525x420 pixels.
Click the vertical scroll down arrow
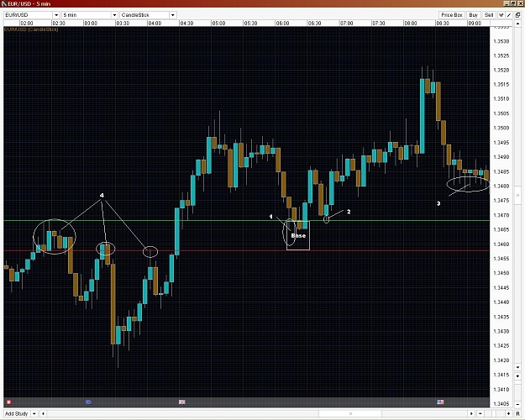tap(517, 367)
